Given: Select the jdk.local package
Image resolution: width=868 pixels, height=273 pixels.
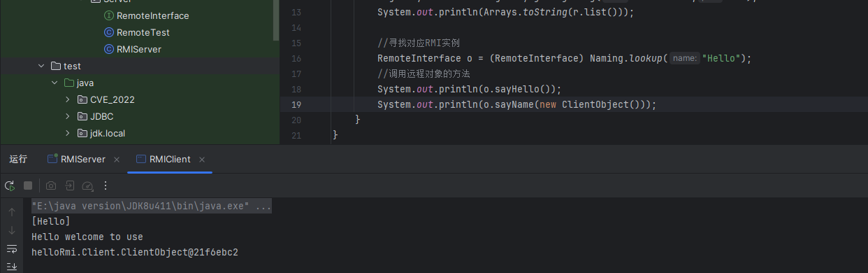Looking at the screenshot, I should (x=108, y=133).
